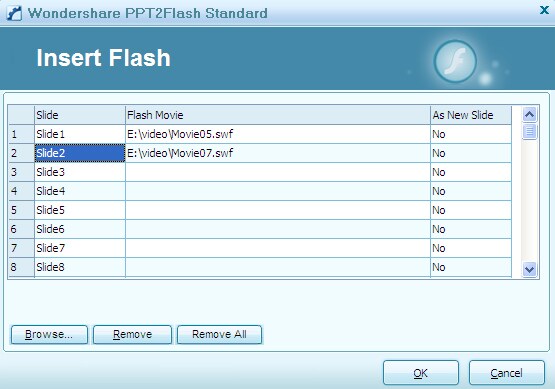Click the scroll down arrow of table
This screenshot has width=555, height=389.
(x=530, y=269)
